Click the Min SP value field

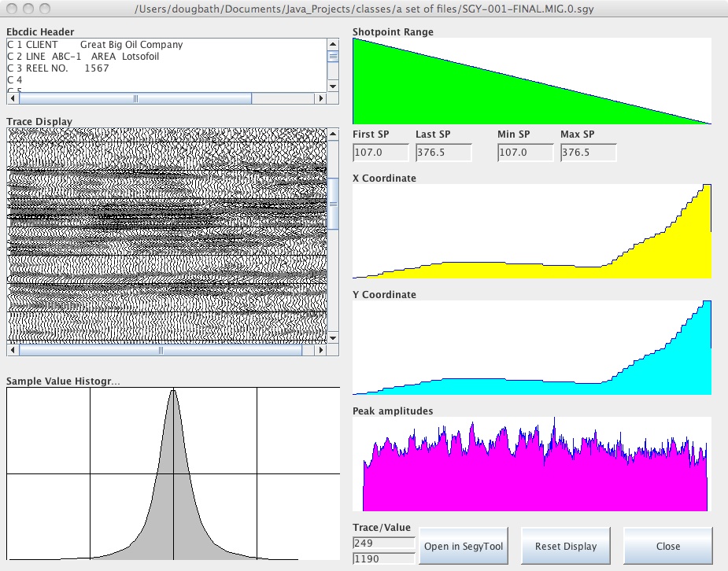[x=525, y=153]
